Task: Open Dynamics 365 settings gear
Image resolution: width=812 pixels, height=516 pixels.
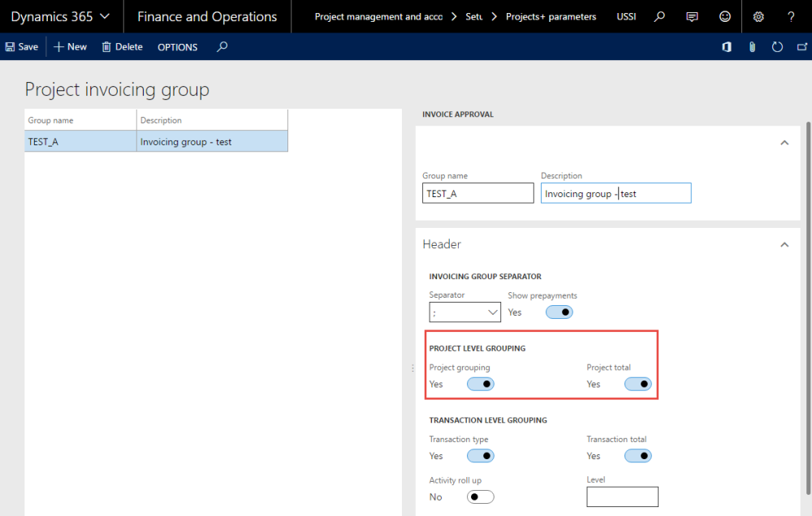Action: [x=758, y=16]
